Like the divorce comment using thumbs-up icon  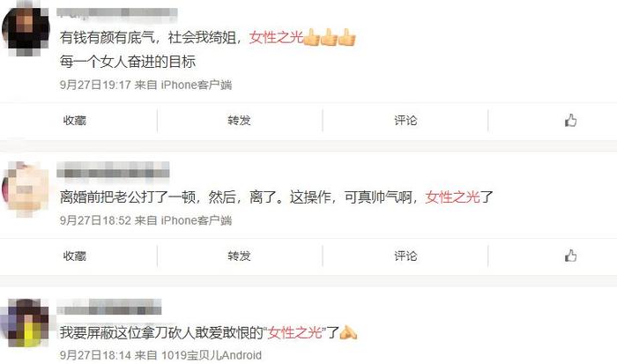570,256
